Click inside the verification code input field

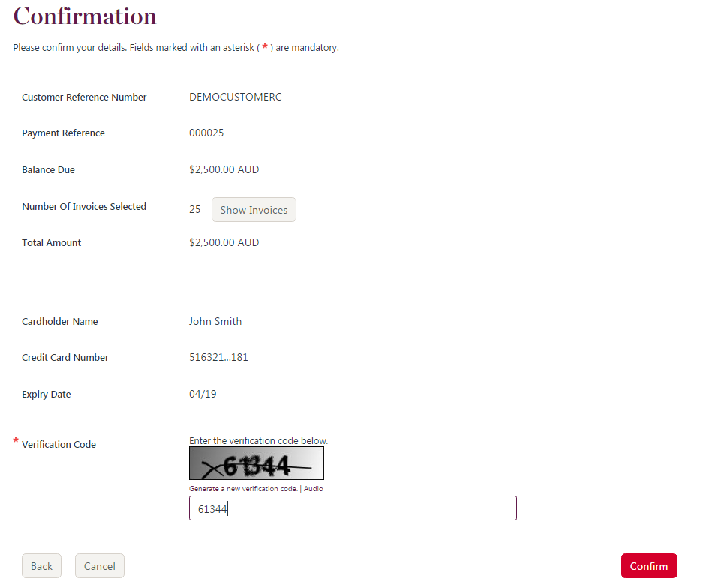[353, 508]
